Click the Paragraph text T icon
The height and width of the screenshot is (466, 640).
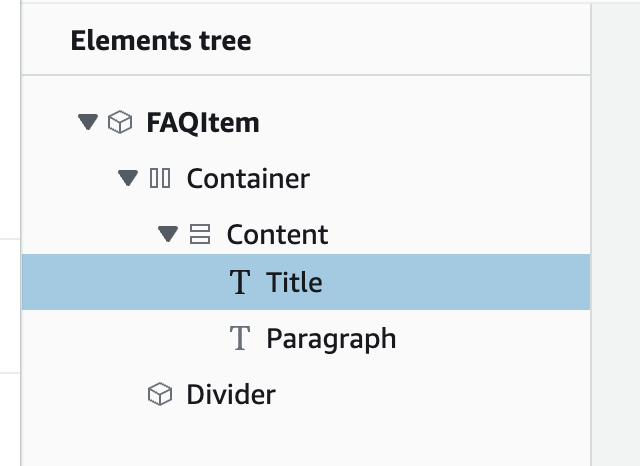pyautogui.click(x=240, y=338)
